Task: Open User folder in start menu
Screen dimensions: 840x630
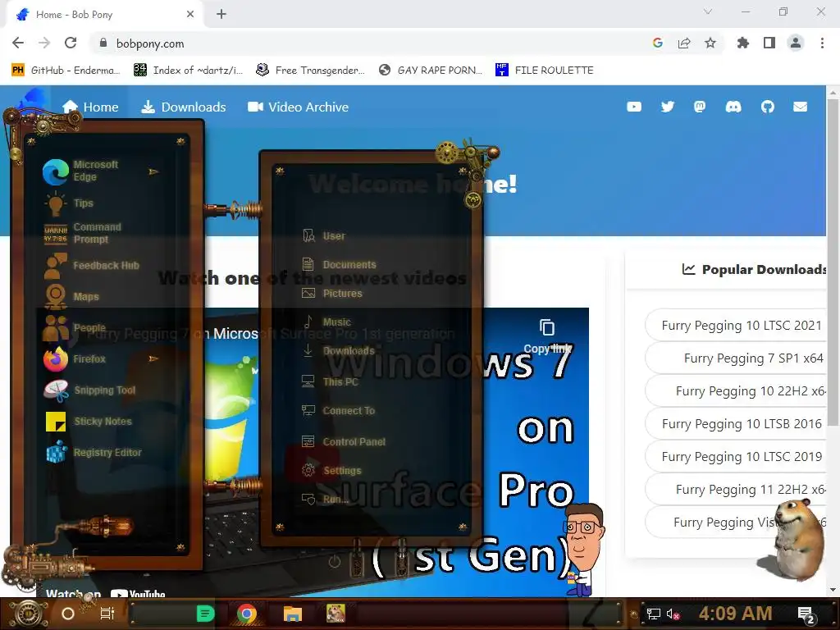Action: (x=323, y=235)
